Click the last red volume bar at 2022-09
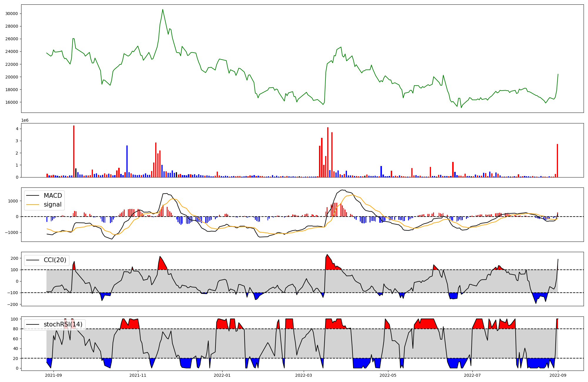The image size is (588, 382). [x=557, y=160]
